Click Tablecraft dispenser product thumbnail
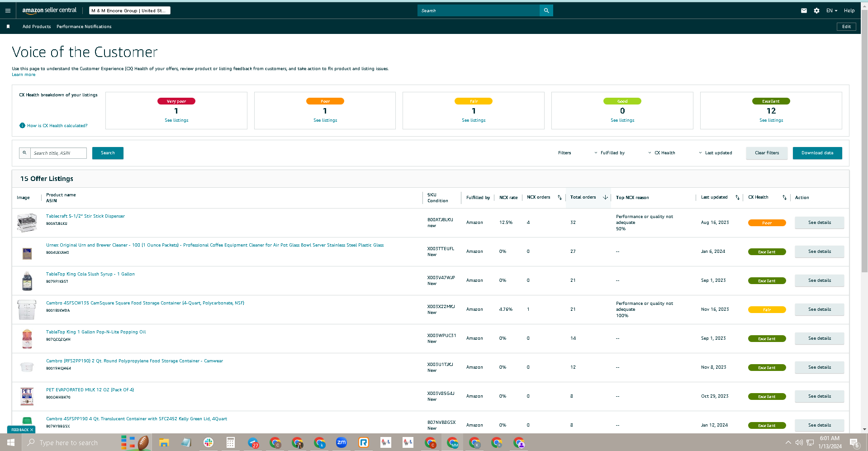This screenshot has width=868, height=451. (x=27, y=223)
